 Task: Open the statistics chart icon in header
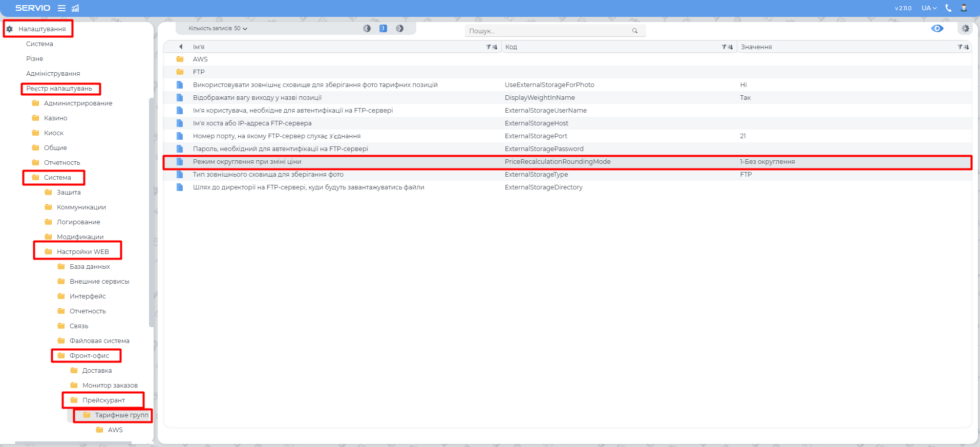75,8
